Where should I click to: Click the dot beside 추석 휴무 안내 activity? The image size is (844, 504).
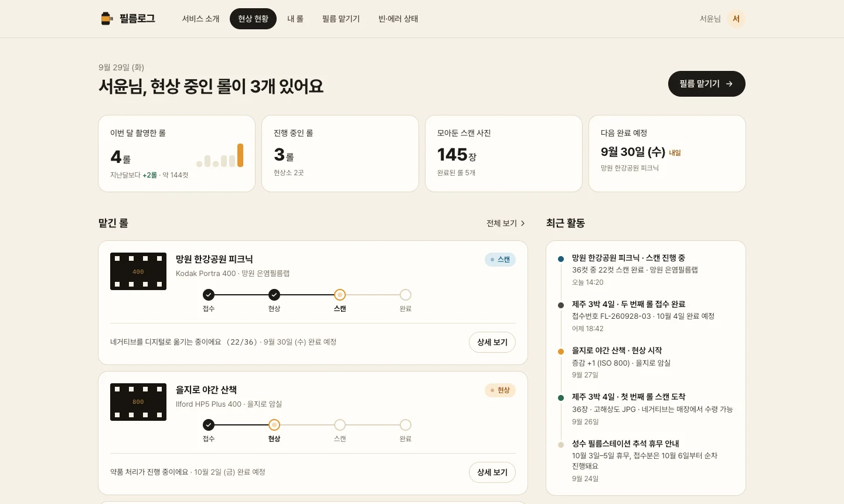click(x=561, y=445)
